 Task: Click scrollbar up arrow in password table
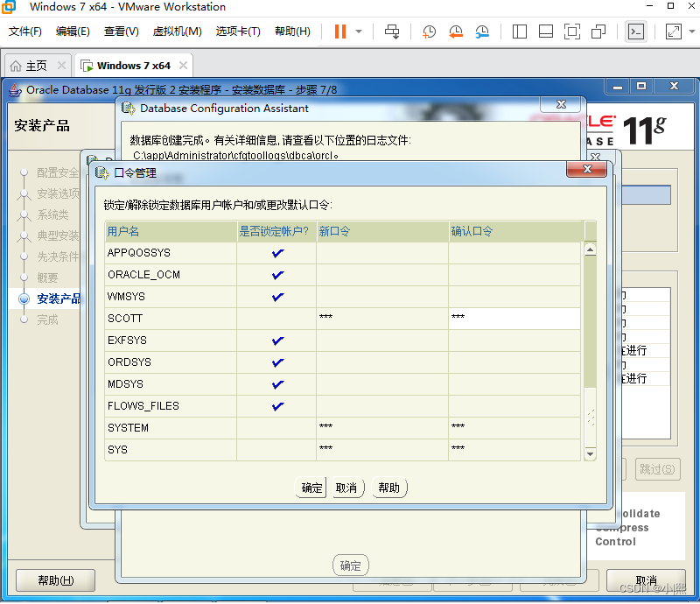(590, 249)
